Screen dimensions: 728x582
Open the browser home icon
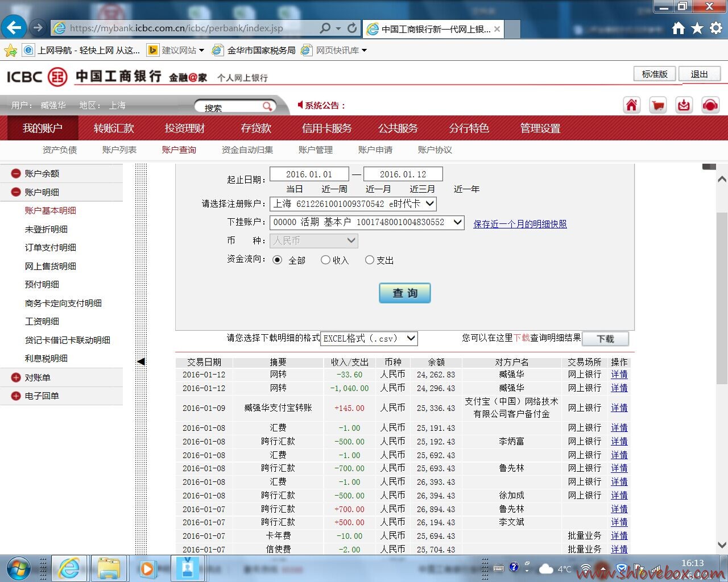tap(678, 28)
